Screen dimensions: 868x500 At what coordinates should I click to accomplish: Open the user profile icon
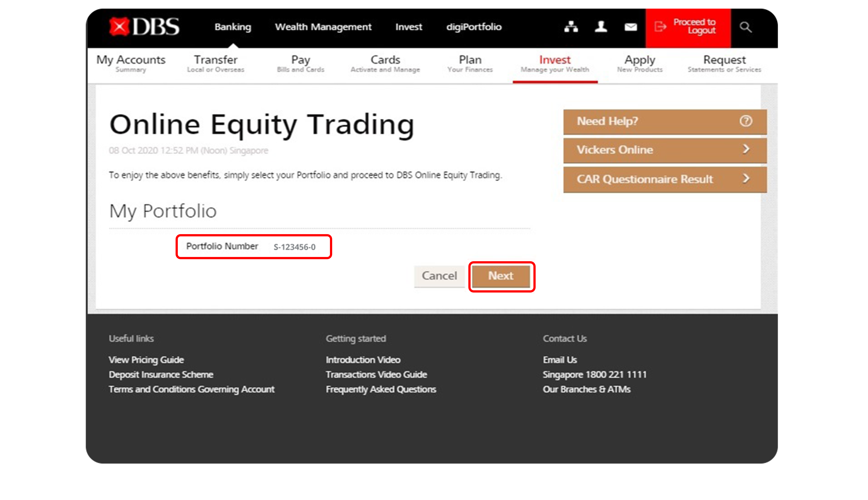600,26
